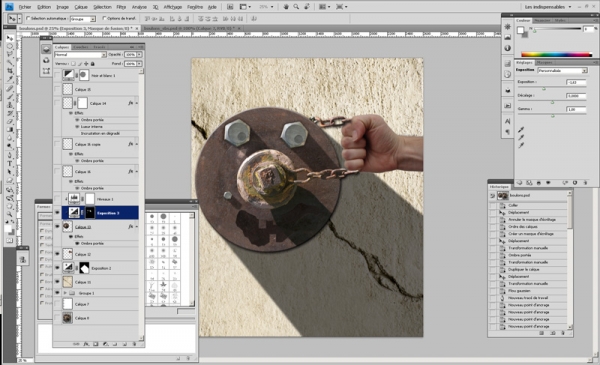Open the Fond fill value dropdown arrow
This screenshot has width=600, height=365.
(139, 64)
